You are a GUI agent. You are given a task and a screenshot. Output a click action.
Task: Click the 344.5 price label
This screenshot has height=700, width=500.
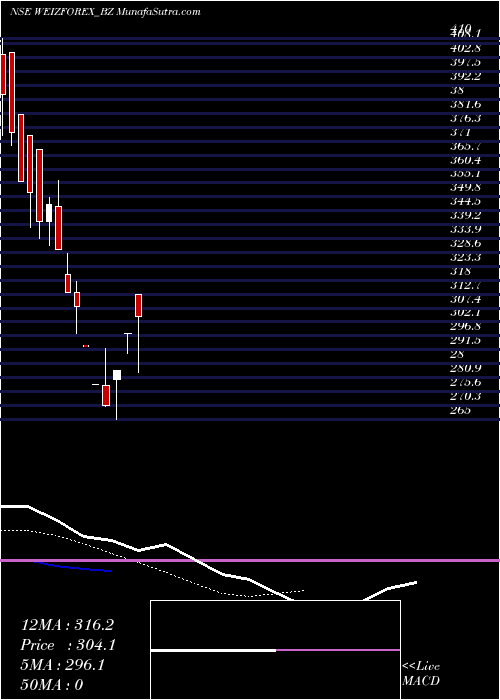pos(465,201)
